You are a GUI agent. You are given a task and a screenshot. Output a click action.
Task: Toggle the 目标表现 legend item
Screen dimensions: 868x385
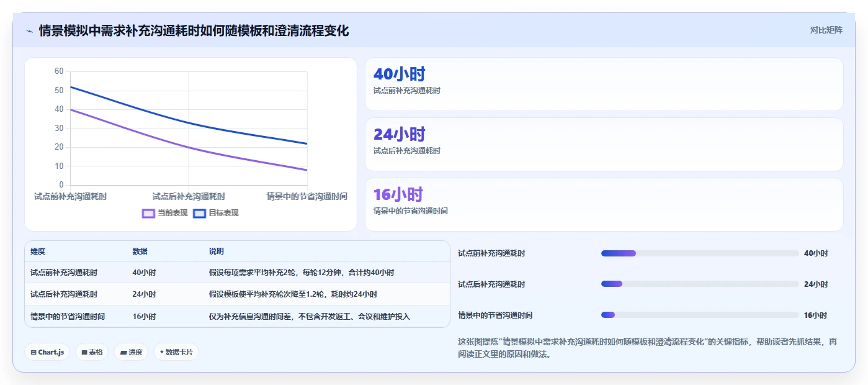pyautogui.click(x=216, y=213)
